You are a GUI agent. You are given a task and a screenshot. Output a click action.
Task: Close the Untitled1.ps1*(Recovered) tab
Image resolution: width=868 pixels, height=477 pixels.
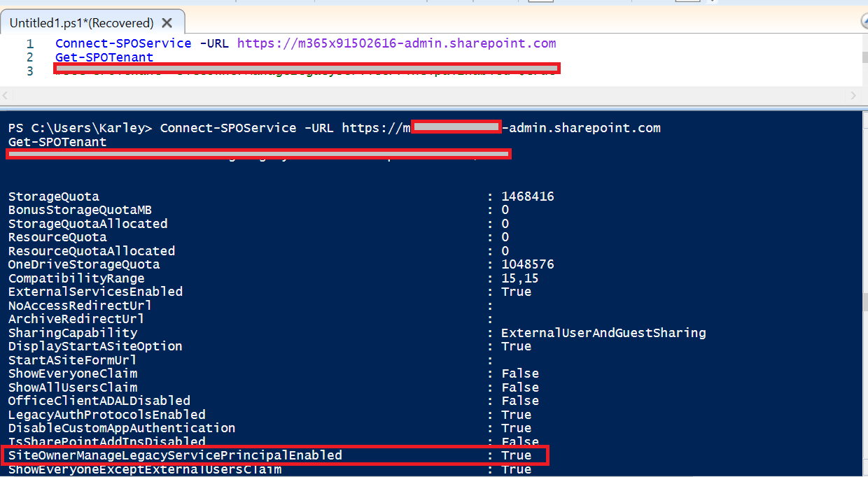point(166,22)
